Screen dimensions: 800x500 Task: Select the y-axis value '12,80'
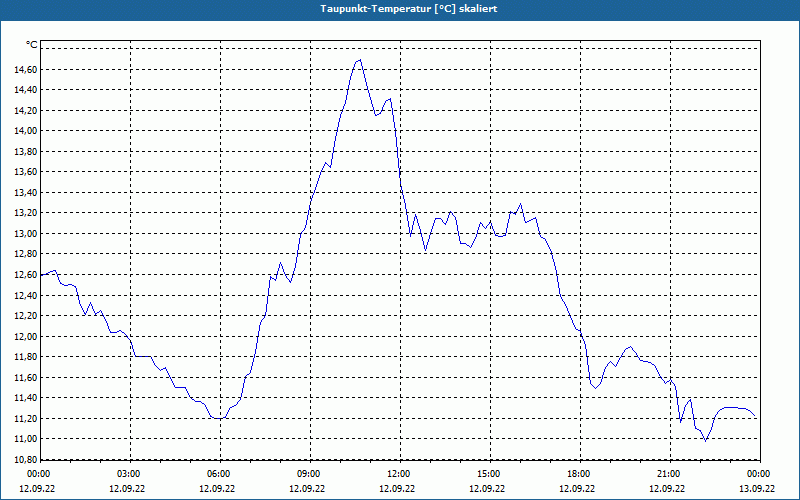(x=26, y=254)
